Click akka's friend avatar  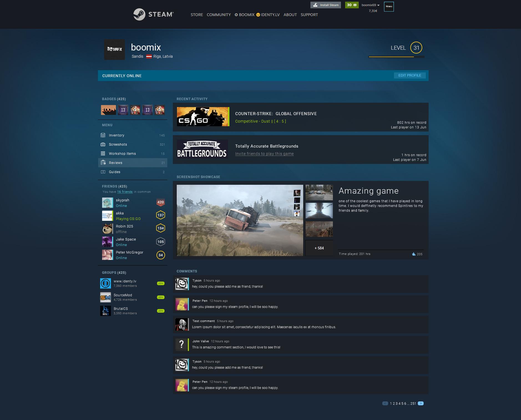pos(107,216)
